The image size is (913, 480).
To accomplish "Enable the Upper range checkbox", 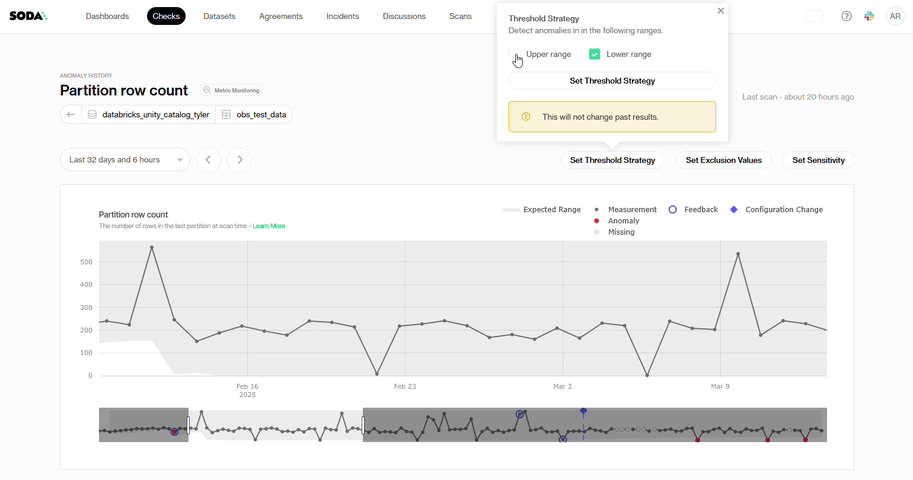I will point(516,54).
